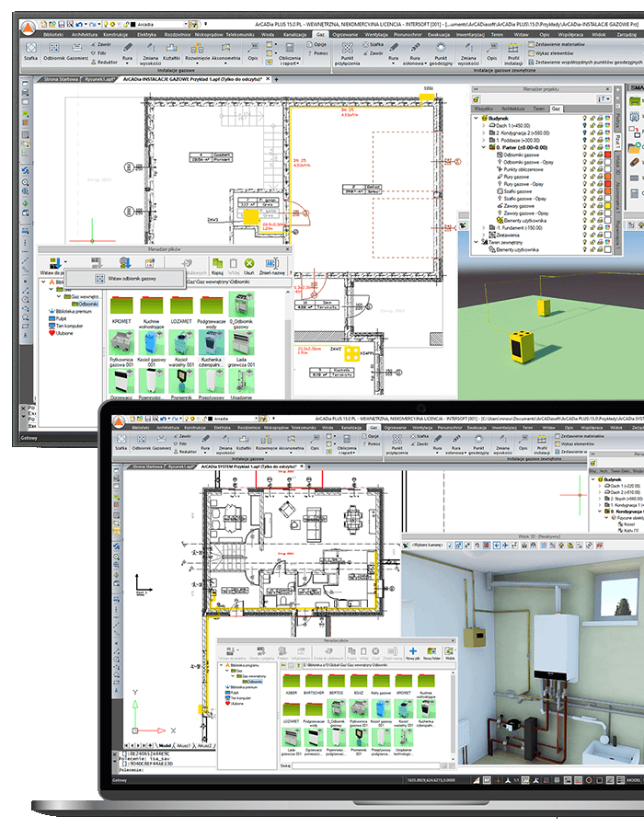Viewport: 644px width, 828px height.
Task: Expand -1. Fundament tree node
Action: point(484,227)
